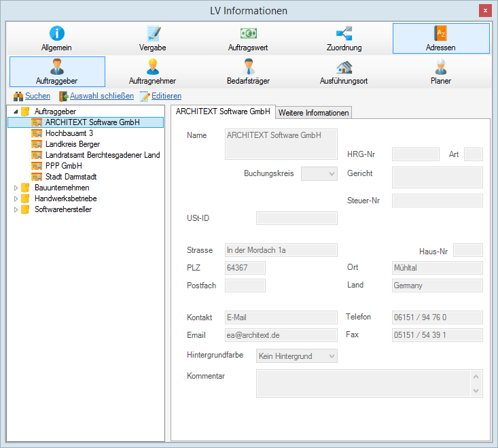Click Kommentar scrollbar down arrow
The width and height of the screenshot is (498, 448).
coord(476,391)
